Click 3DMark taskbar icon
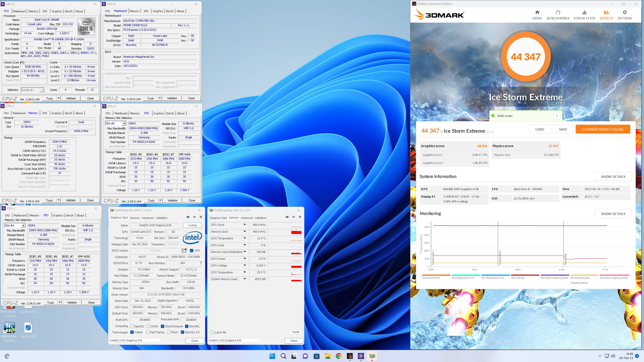 click(x=350, y=356)
